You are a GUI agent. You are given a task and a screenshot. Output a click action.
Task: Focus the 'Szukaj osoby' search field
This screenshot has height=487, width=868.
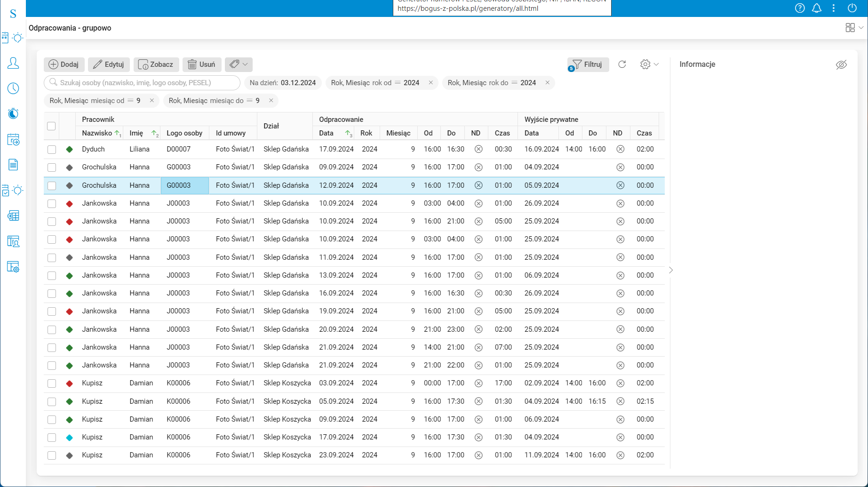tap(142, 83)
